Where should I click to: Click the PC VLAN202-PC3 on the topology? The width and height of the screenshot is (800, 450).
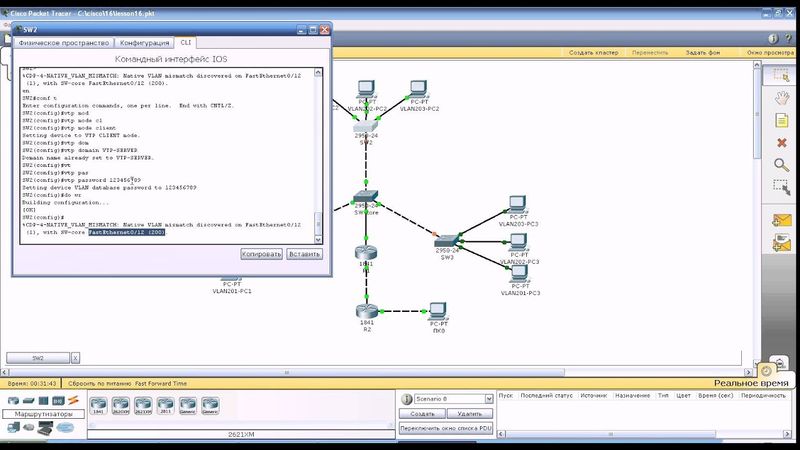tap(518, 243)
